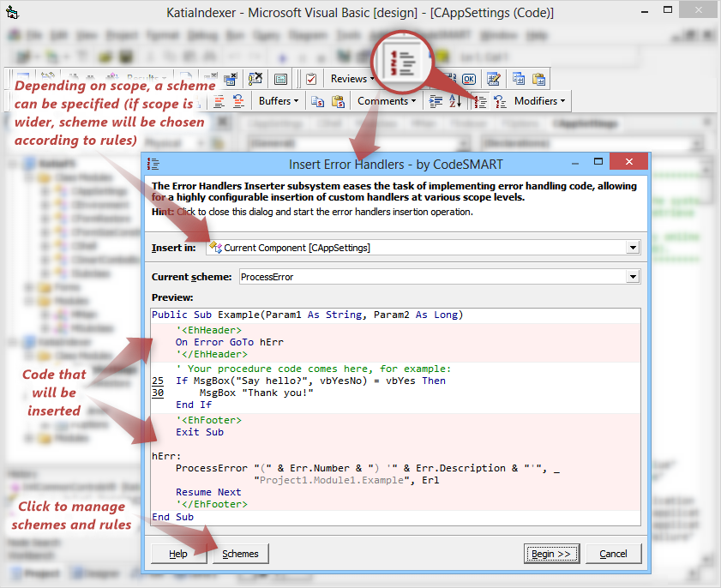The height and width of the screenshot is (588, 721).
Task: Click 'On Error GoTo hErr' preview line
Action: tap(230, 342)
